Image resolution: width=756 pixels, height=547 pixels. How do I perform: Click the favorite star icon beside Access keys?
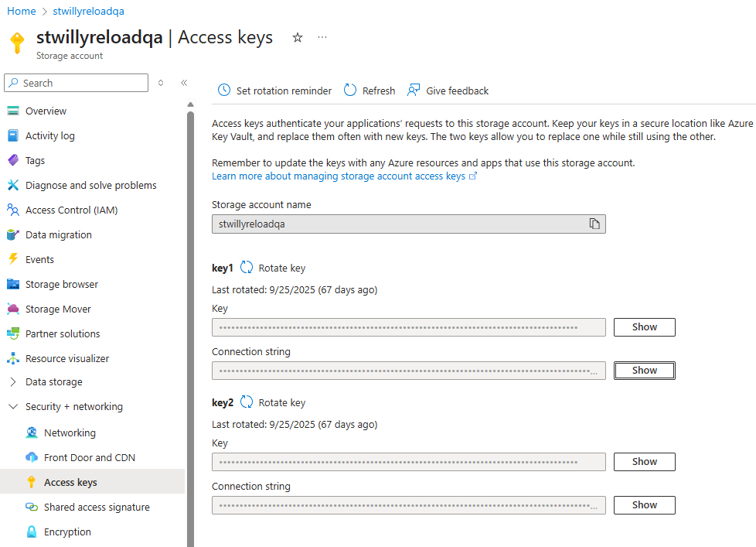(298, 38)
